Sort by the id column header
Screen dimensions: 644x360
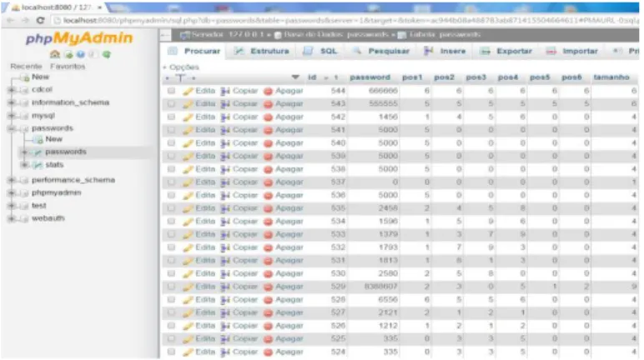[x=312, y=77]
